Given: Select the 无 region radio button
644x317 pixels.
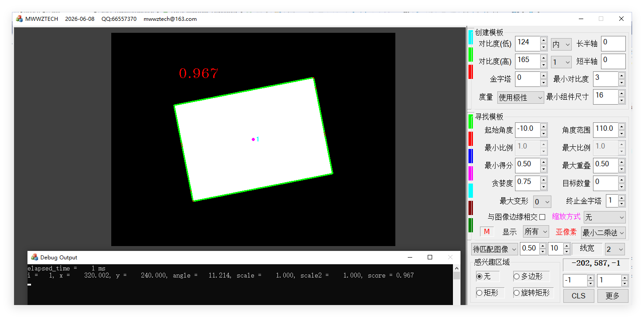Looking at the screenshot, I should point(479,276).
